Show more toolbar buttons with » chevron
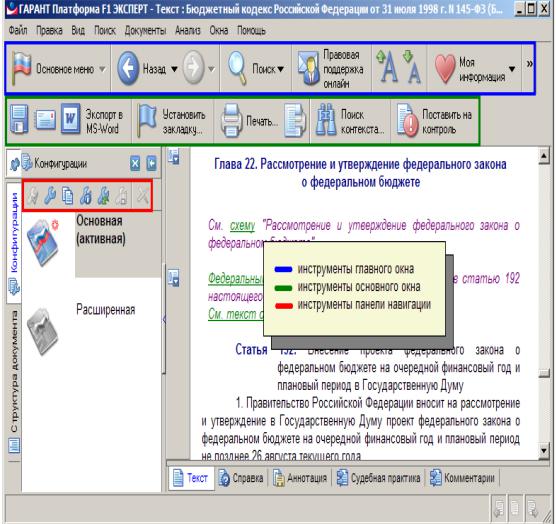556x524 pixels. click(x=530, y=63)
